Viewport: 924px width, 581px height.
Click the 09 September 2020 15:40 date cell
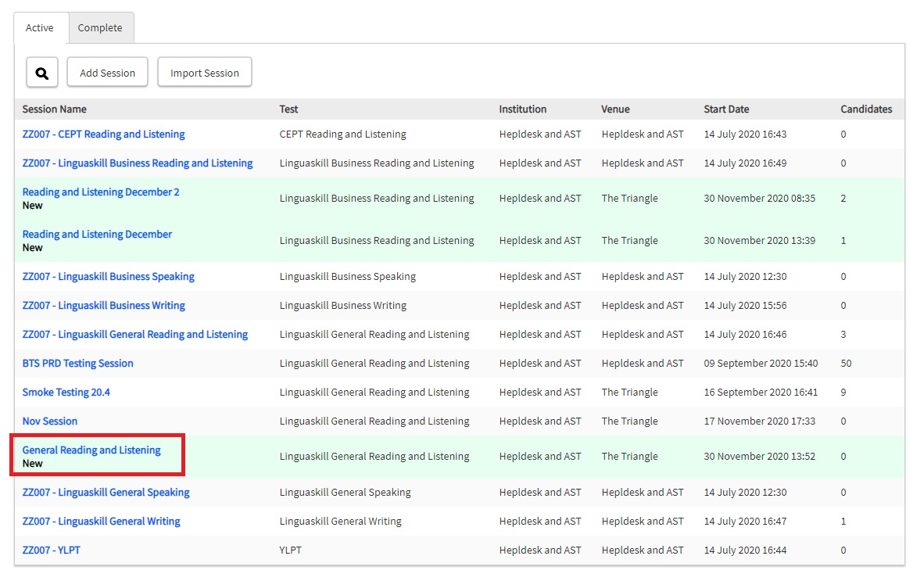click(x=761, y=363)
